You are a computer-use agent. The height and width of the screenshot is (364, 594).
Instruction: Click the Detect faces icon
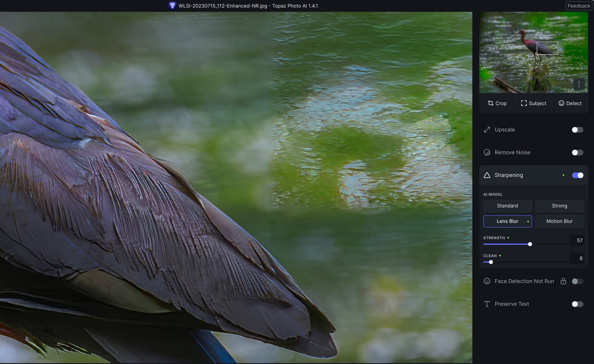pyautogui.click(x=561, y=103)
